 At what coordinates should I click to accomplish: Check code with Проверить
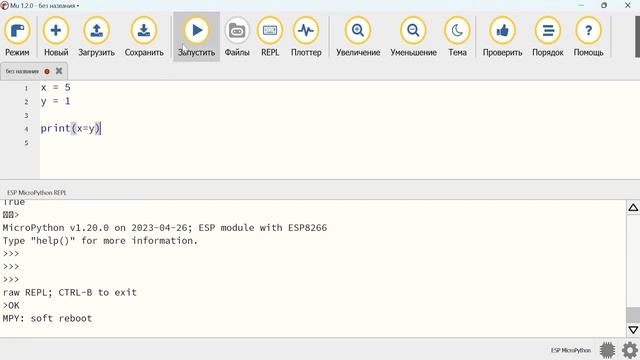tap(502, 37)
